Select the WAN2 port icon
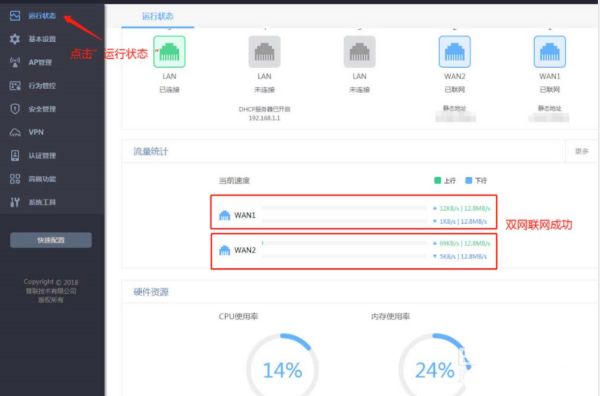This screenshot has height=396, width=600. coord(455,52)
